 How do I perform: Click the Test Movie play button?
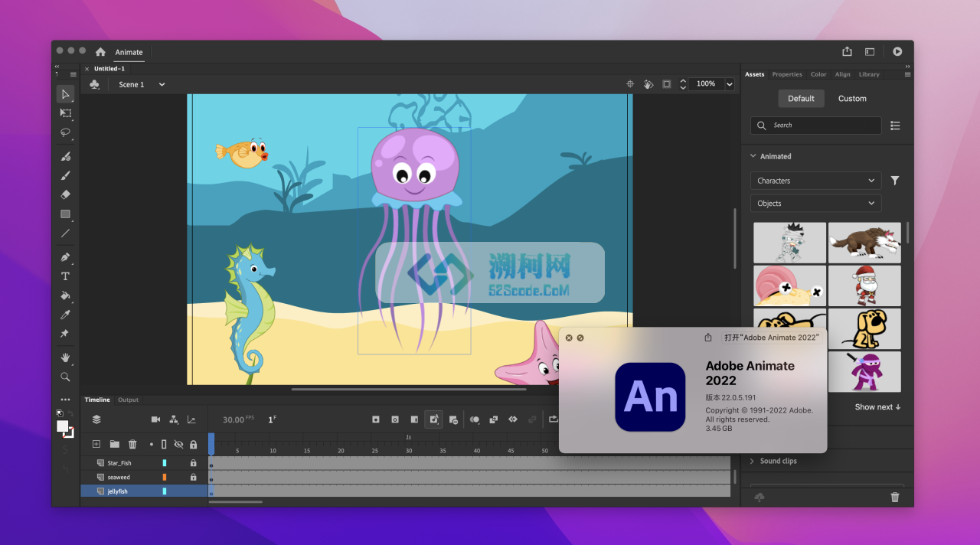pos(897,51)
